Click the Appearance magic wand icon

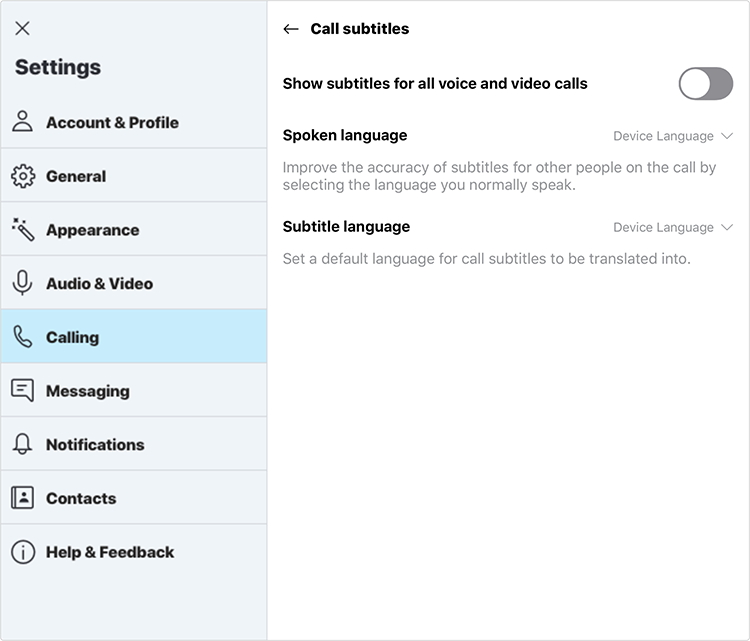[22, 229]
